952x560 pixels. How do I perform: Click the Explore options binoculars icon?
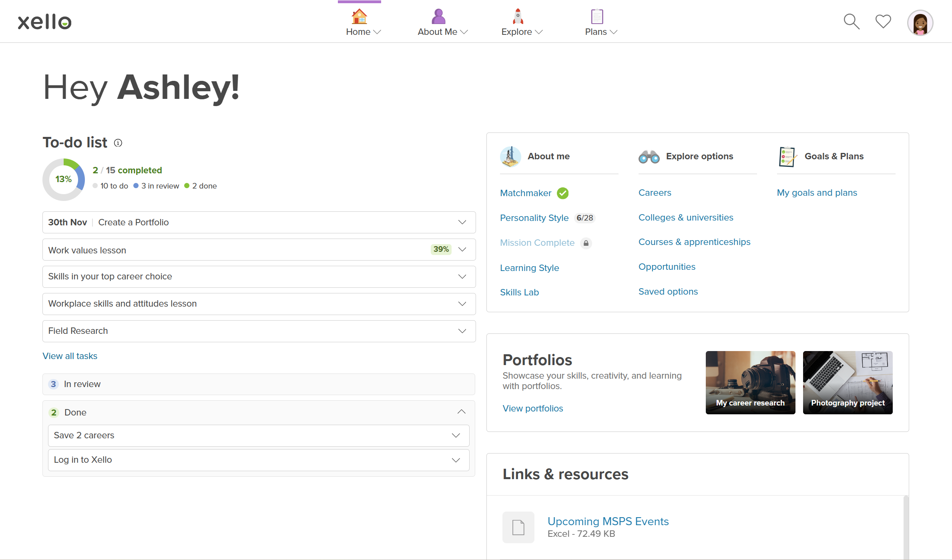pyautogui.click(x=649, y=157)
